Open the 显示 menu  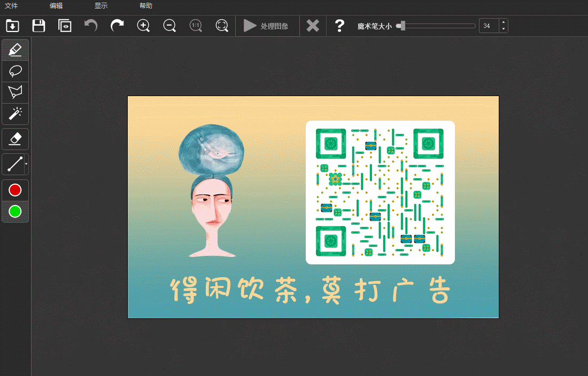coord(101,6)
